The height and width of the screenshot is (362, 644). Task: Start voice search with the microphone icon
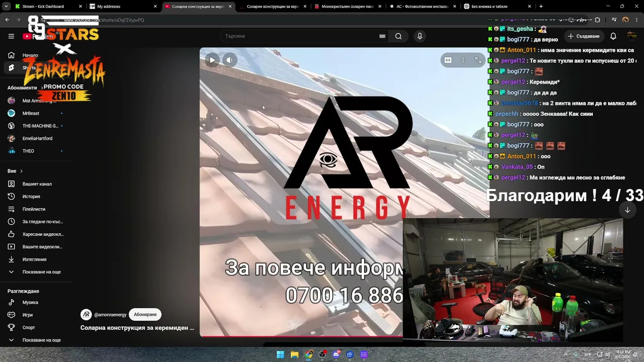pyautogui.click(x=420, y=36)
